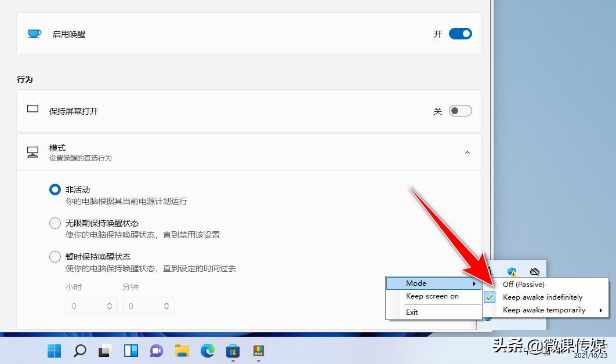
Task: Enable the 保持屏幕打开 toggle
Action: coord(460,111)
